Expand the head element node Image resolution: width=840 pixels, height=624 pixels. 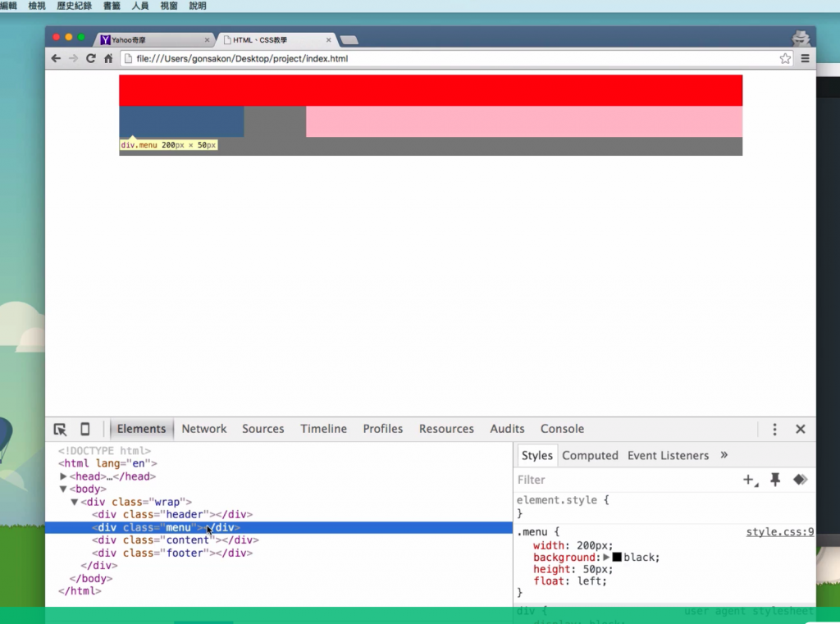click(63, 476)
